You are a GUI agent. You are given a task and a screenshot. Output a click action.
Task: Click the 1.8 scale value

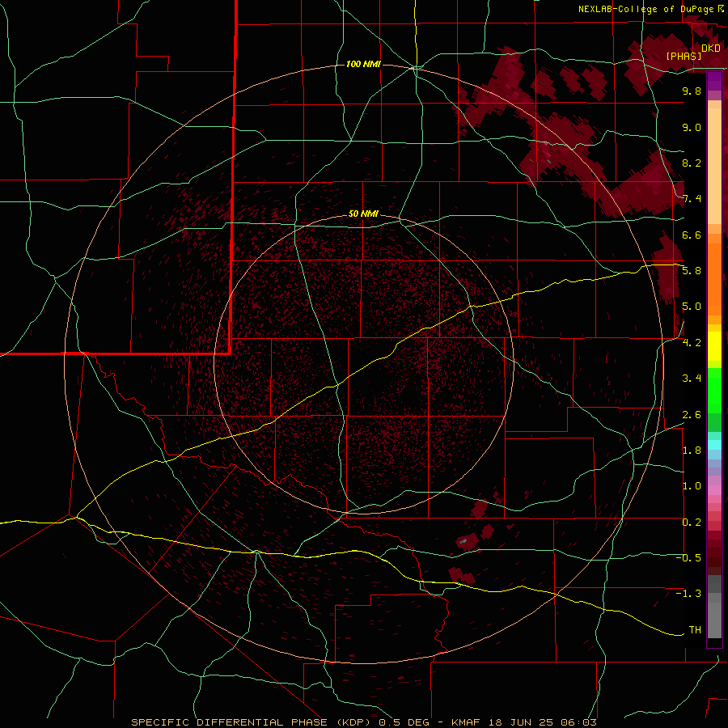pyautogui.click(x=692, y=451)
